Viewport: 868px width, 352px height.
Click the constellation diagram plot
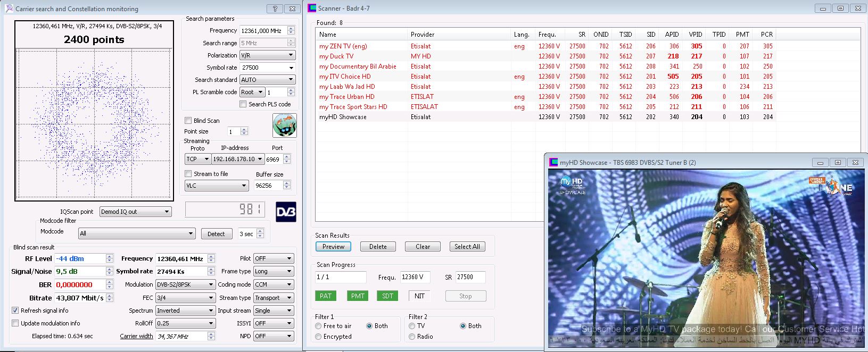[x=94, y=124]
